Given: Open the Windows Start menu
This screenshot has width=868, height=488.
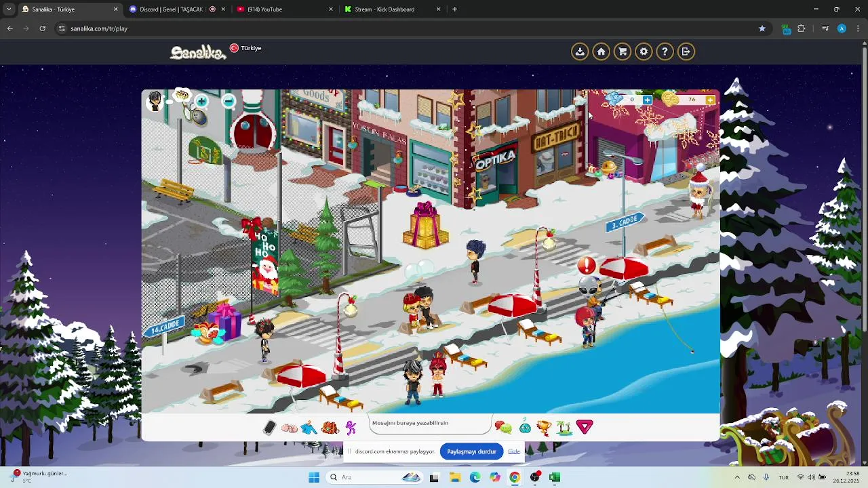Looking at the screenshot, I should point(314,477).
